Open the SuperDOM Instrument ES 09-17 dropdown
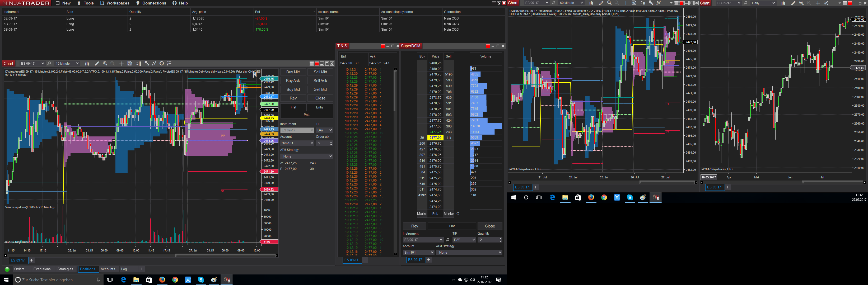Viewport: 868px width, 285px height. point(423,240)
